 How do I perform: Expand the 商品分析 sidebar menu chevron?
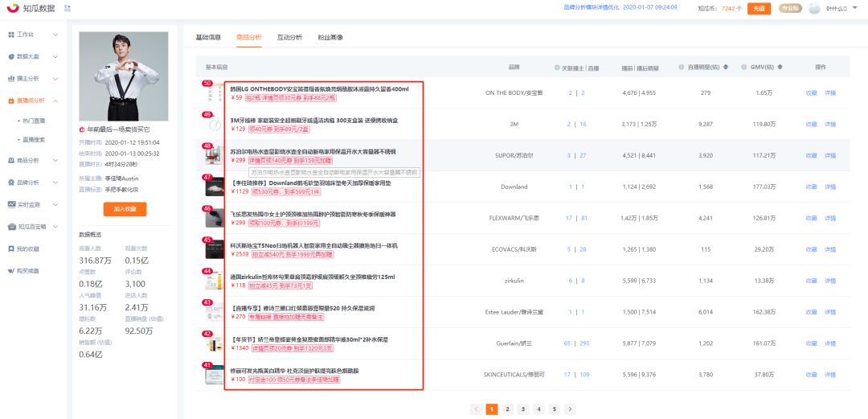point(55,160)
